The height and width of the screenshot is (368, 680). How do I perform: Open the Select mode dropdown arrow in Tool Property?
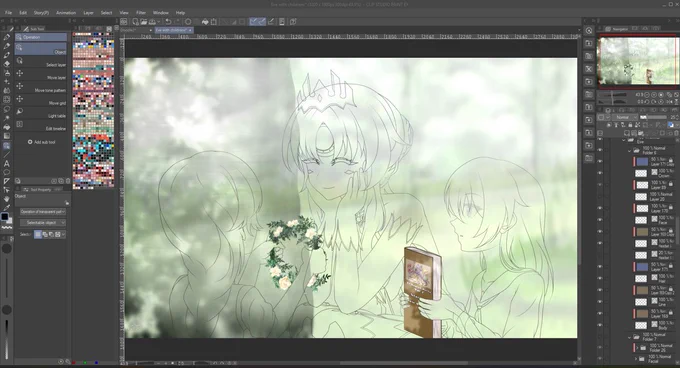[x=64, y=234]
